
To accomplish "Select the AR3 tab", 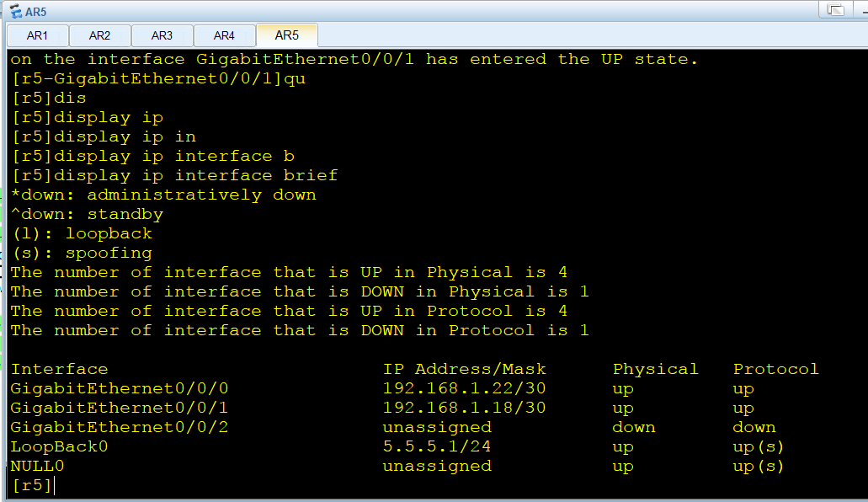I will click(162, 36).
